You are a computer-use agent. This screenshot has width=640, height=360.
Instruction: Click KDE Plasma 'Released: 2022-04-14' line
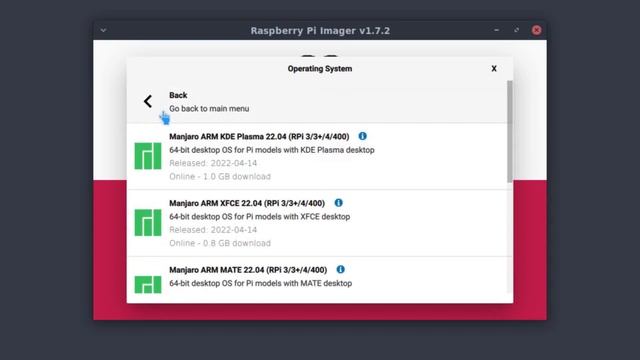(213, 163)
